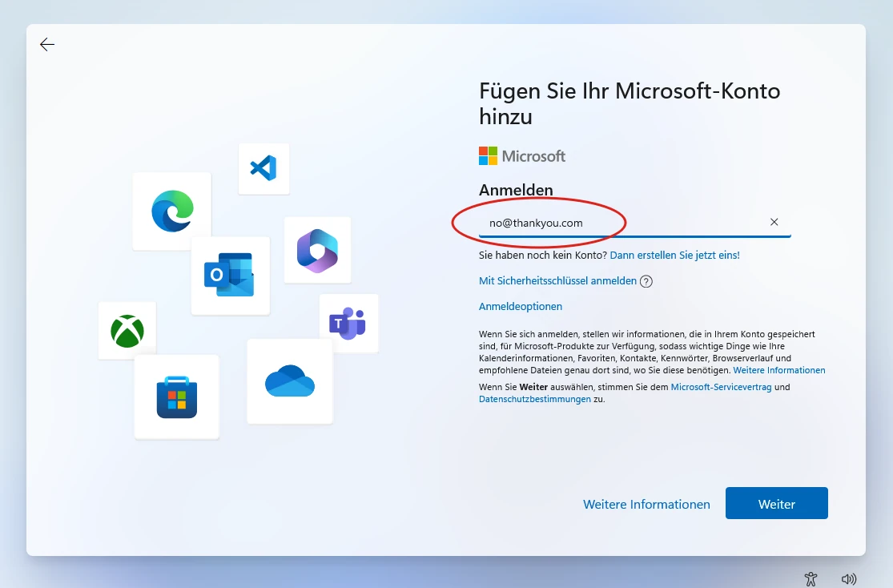The width and height of the screenshot is (893, 588).
Task: Click the volume icon bottom right
Action: coord(849,578)
